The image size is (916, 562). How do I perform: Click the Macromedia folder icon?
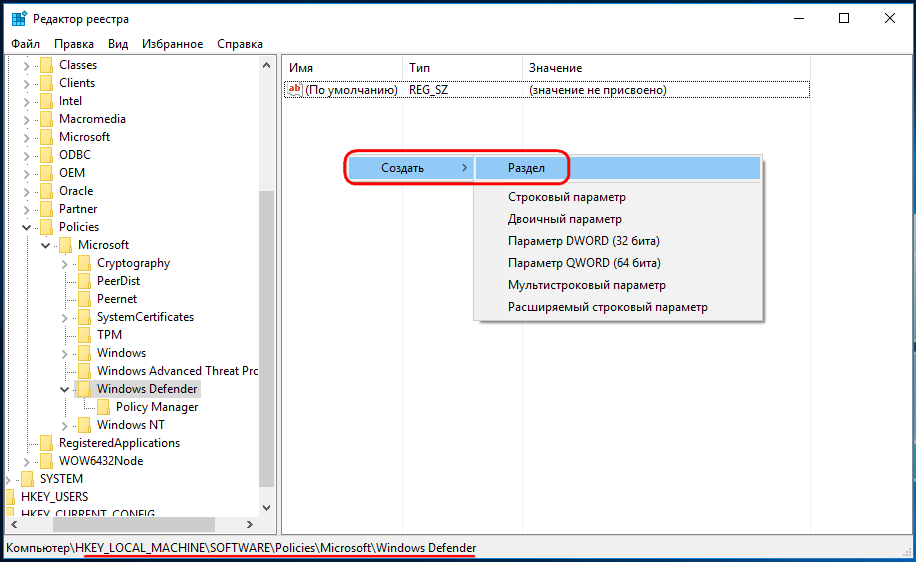coord(47,119)
